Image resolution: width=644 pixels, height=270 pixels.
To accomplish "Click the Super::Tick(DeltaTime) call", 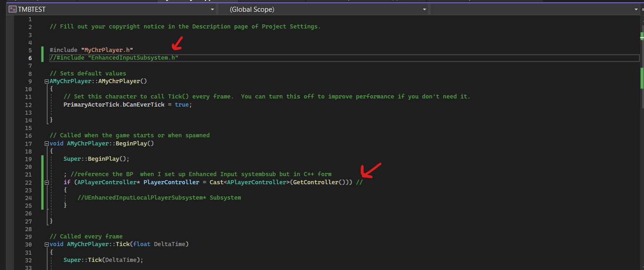I will (103, 260).
